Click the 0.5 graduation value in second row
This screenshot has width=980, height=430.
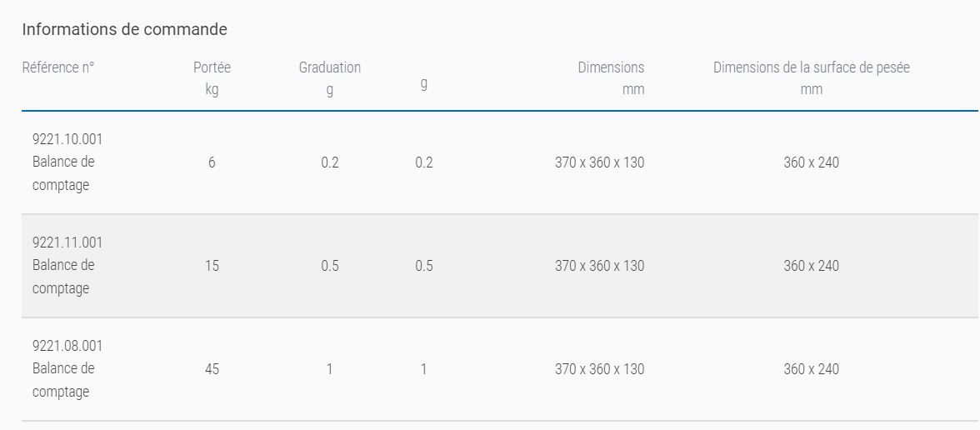pyautogui.click(x=330, y=266)
